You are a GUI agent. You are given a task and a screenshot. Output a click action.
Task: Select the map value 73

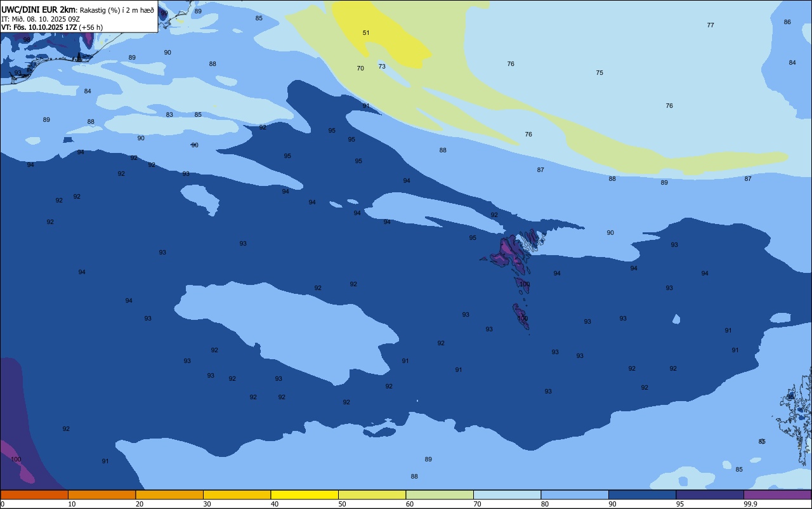pos(382,66)
